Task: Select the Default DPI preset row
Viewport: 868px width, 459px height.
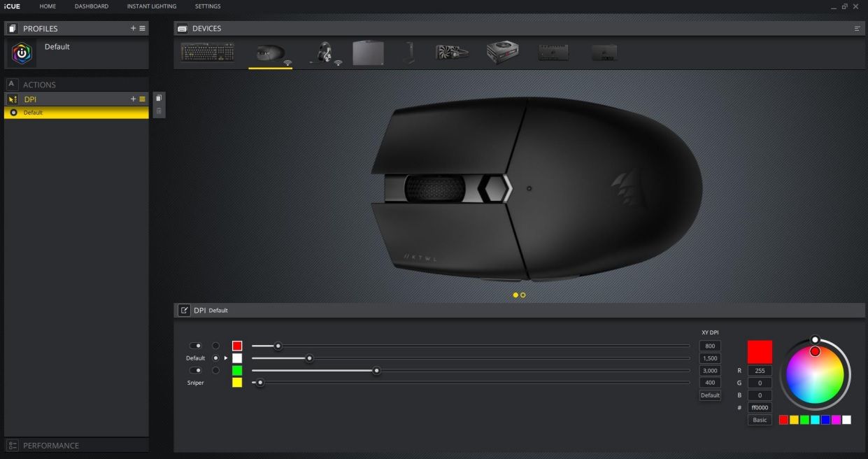Action: 77,113
